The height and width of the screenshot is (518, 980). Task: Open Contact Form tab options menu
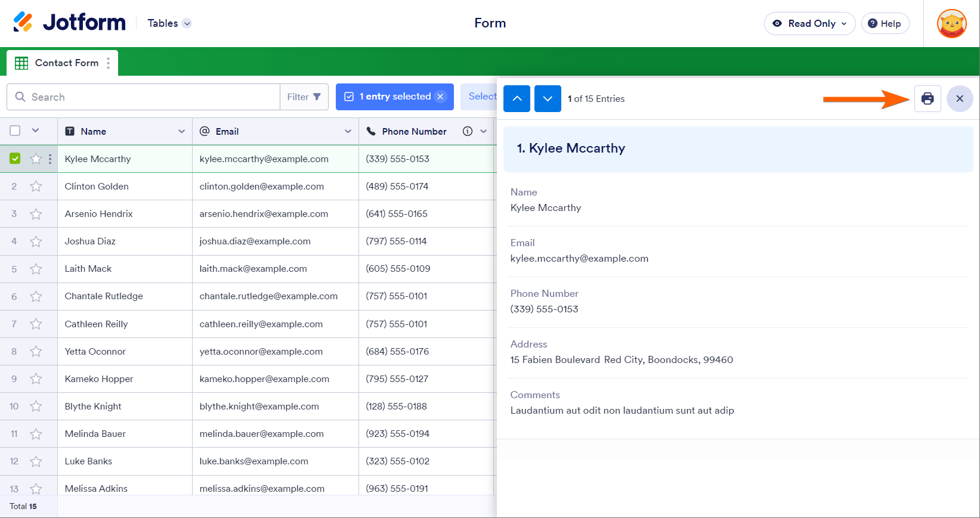pyautogui.click(x=108, y=63)
